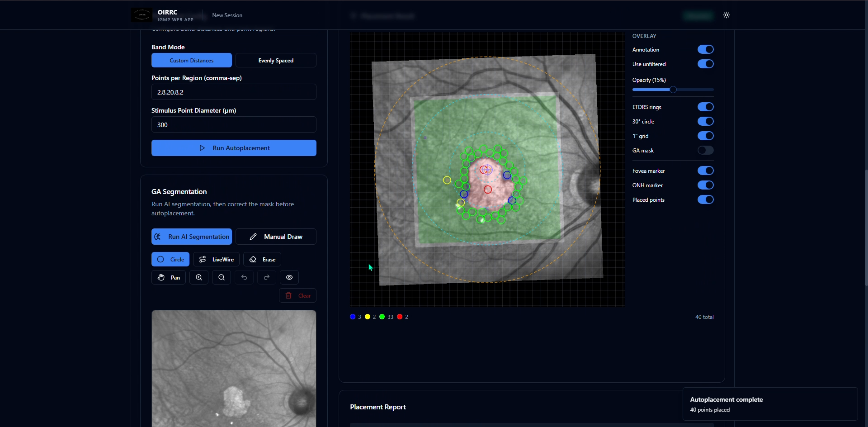
Task: Select the Erase tool
Action: pyautogui.click(x=262, y=259)
